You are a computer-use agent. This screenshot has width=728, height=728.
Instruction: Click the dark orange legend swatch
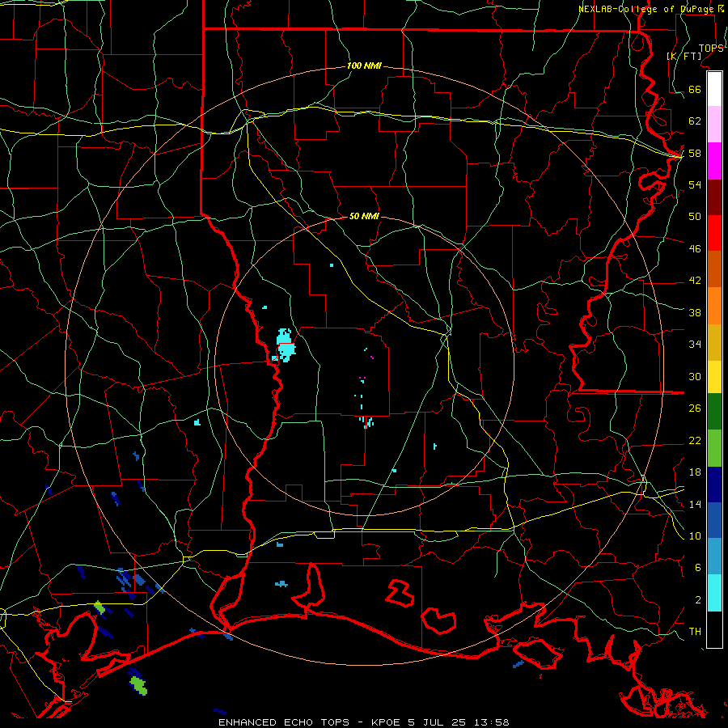[x=714, y=269]
